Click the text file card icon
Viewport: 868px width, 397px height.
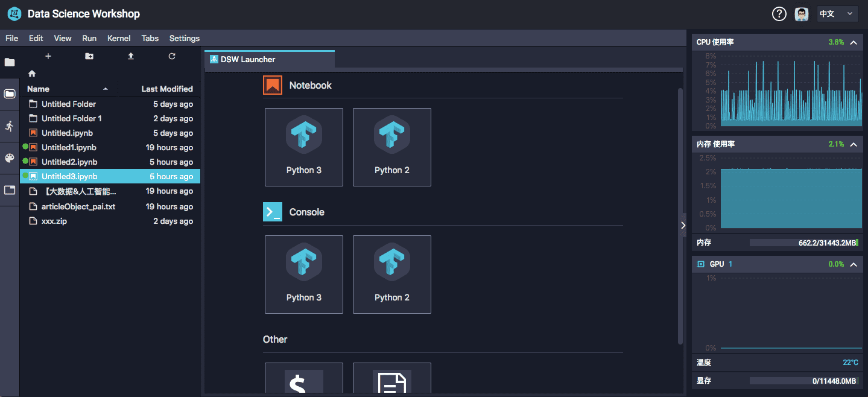[x=392, y=381]
